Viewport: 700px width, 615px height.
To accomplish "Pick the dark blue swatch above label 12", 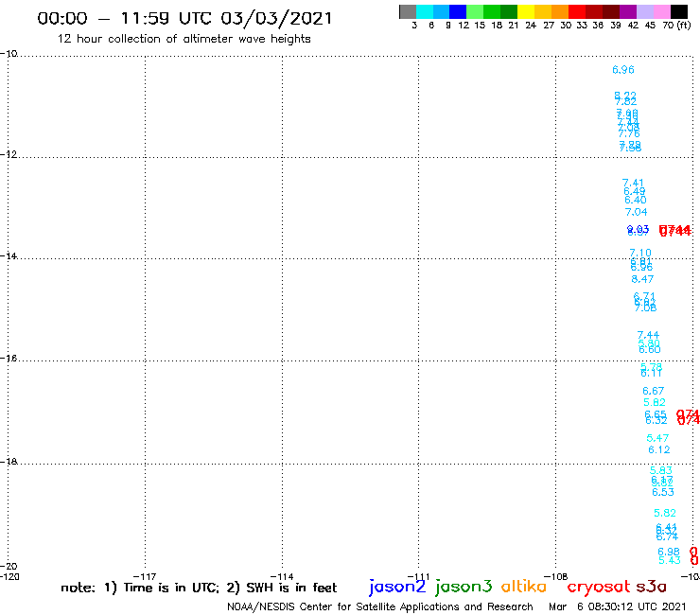I will tap(458, 11).
